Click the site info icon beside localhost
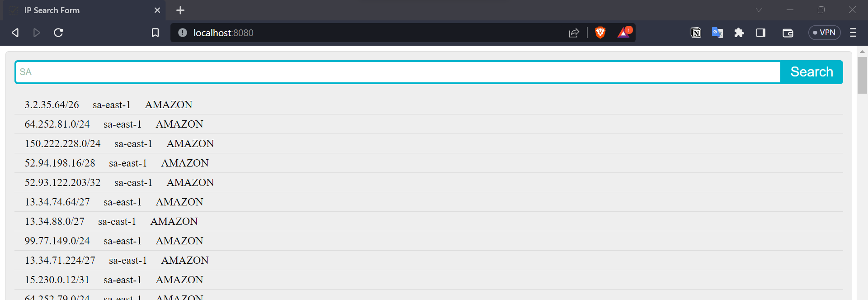The height and width of the screenshot is (300, 868). point(183,33)
